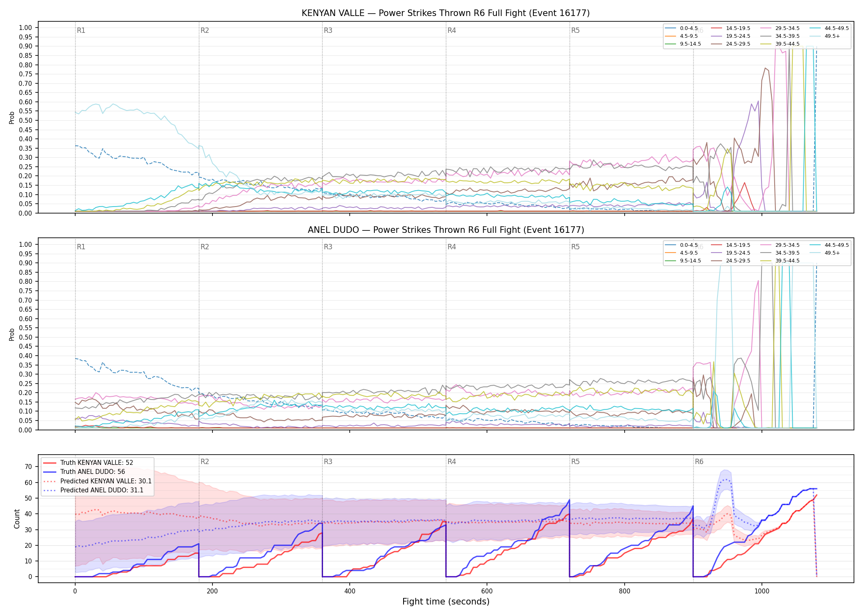Click the ANEL DUDO chart title
The image size is (863, 616).
[x=445, y=230]
